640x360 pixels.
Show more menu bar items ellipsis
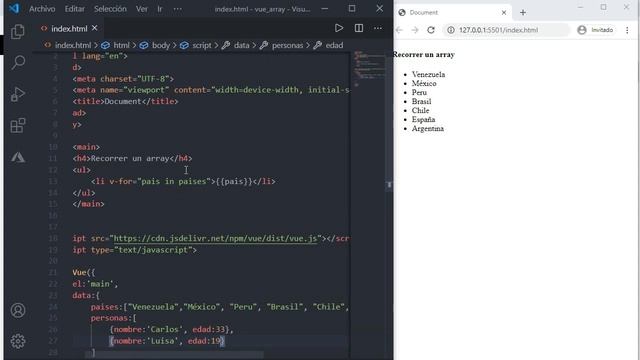click(x=178, y=9)
